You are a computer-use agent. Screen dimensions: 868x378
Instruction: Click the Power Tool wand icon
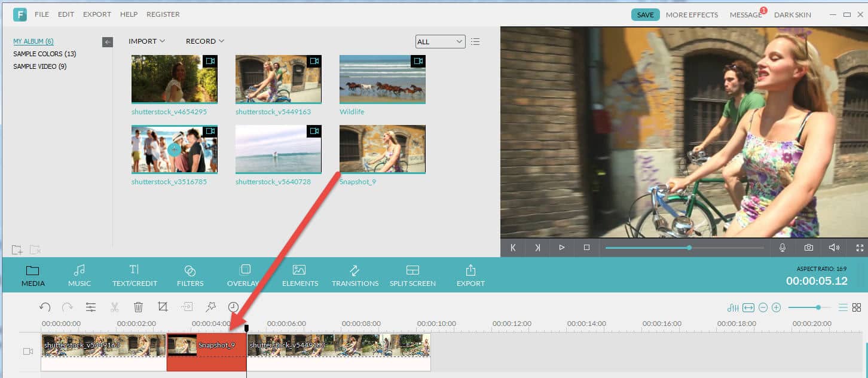pos(210,307)
